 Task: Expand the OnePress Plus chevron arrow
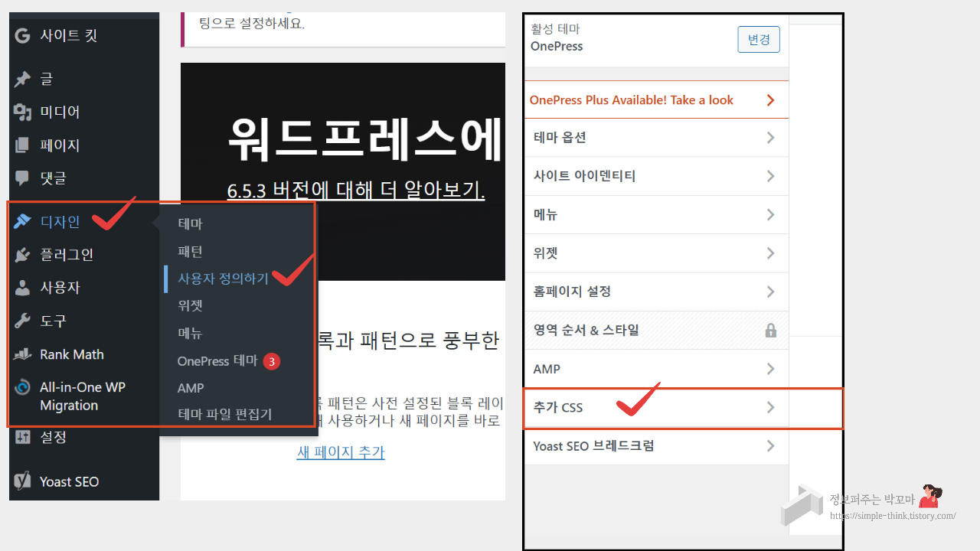771,100
